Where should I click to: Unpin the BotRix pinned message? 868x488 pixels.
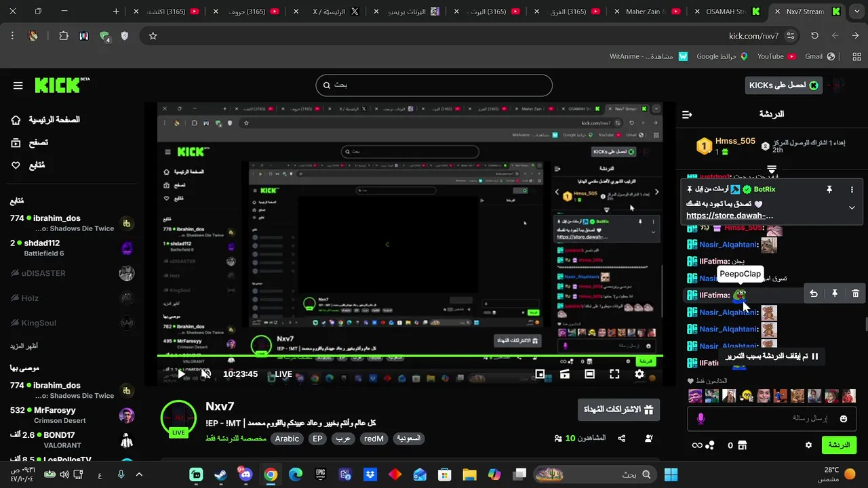[x=829, y=190]
